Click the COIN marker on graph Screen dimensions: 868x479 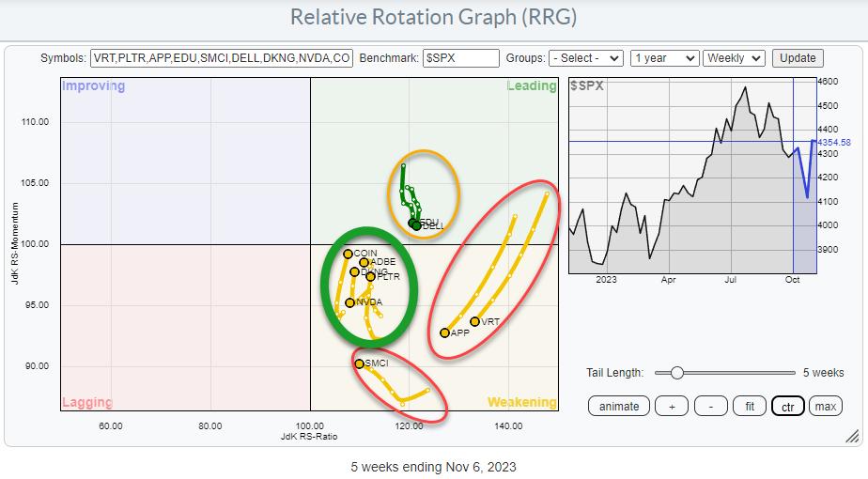click(x=348, y=254)
